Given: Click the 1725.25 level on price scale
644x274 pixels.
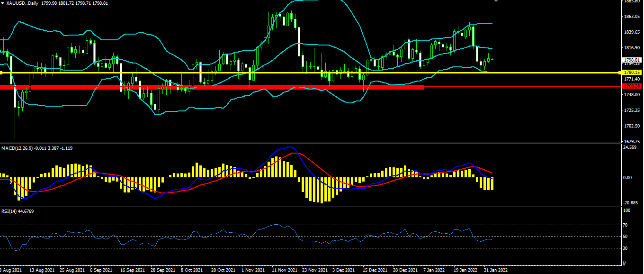Looking at the screenshot, I should (632, 110).
